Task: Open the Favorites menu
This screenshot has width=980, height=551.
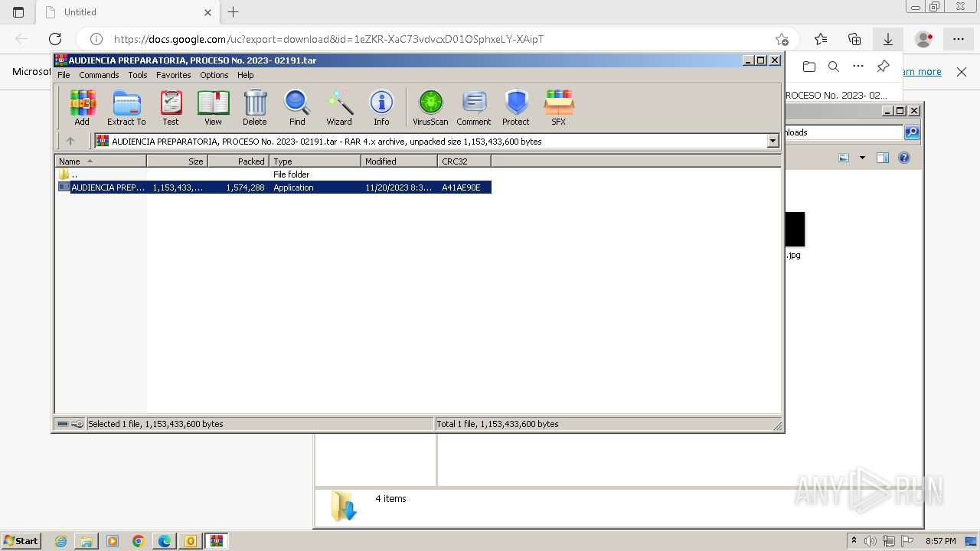Action: coord(174,75)
